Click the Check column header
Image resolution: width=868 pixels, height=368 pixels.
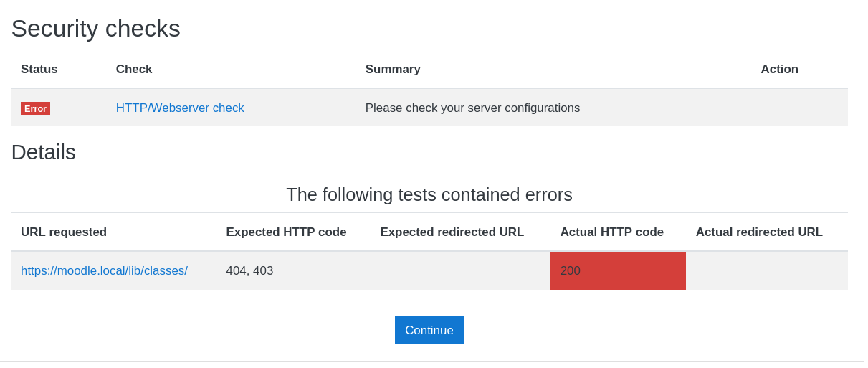[x=134, y=70]
